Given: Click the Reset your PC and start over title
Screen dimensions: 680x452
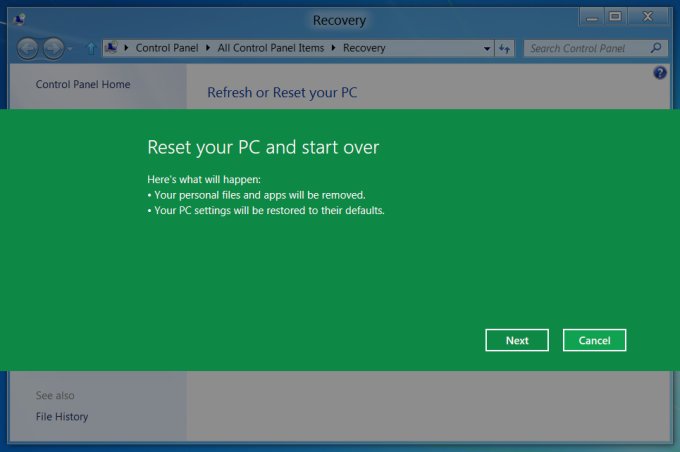Looking at the screenshot, I should pyautogui.click(x=263, y=147).
